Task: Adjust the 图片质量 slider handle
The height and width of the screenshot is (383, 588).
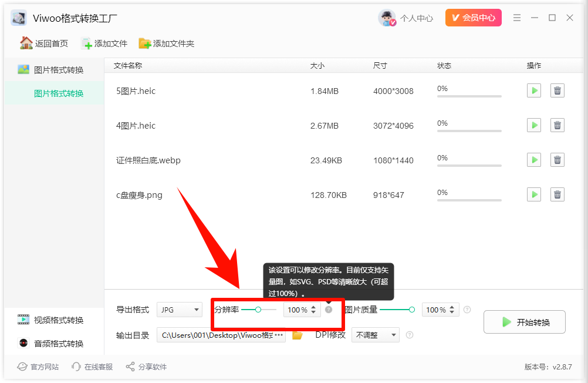Action: click(412, 310)
